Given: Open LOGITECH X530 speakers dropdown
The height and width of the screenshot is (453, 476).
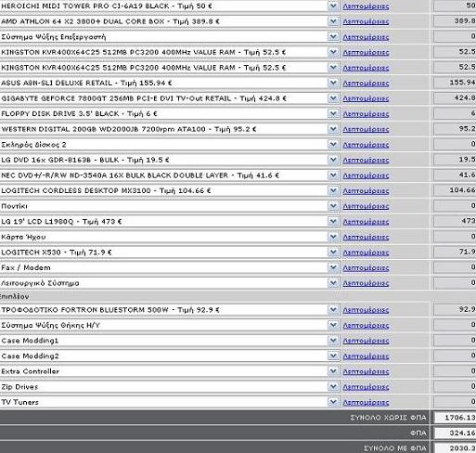Looking at the screenshot, I should click(333, 252).
